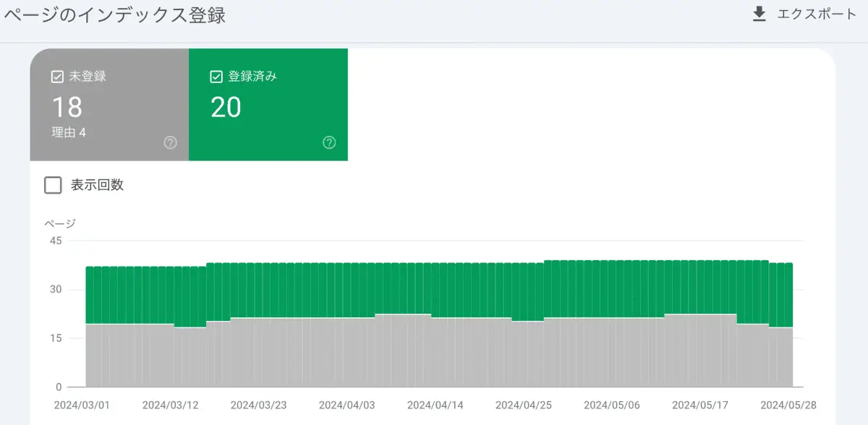Click the 理由 4 text in the gray card
The image size is (868, 425).
69,133
